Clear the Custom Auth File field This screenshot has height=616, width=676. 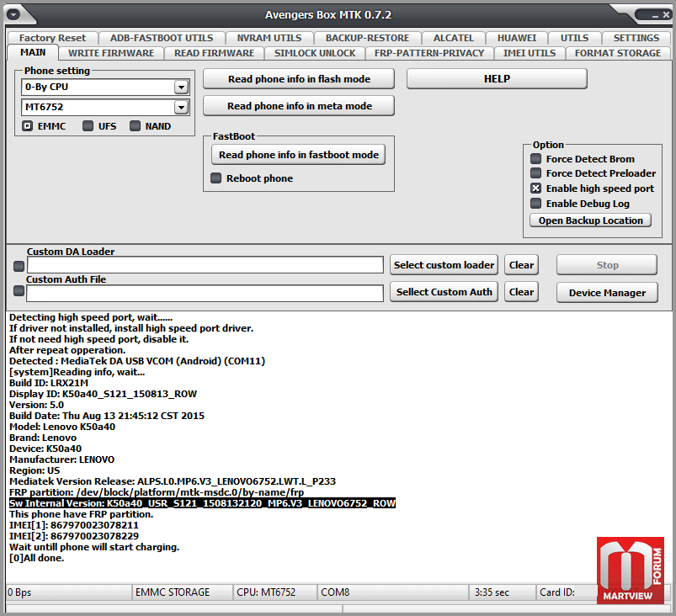pos(521,292)
